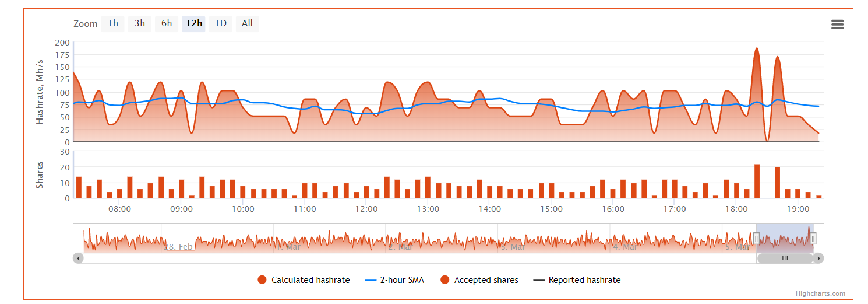This screenshot has height=304, width=868.
Task: Open the chart context hamburger menu
Action: [837, 25]
